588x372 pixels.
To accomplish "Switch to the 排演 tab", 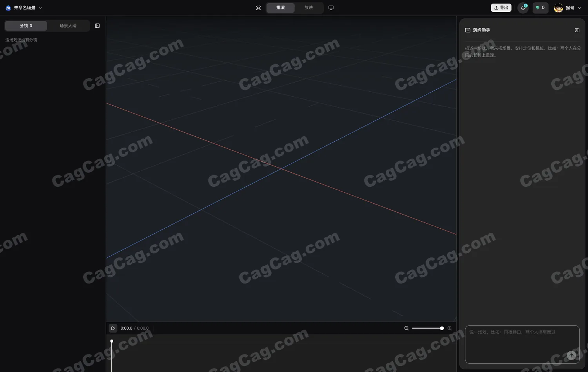I will click(280, 8).
